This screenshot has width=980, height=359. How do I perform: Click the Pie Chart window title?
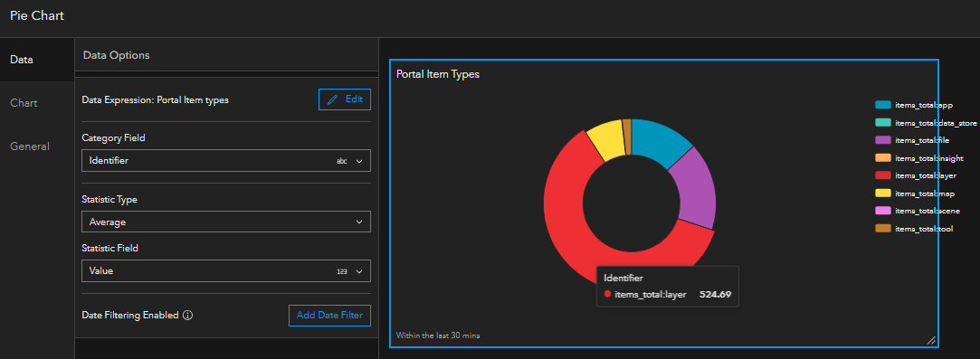tap(37, 15)
